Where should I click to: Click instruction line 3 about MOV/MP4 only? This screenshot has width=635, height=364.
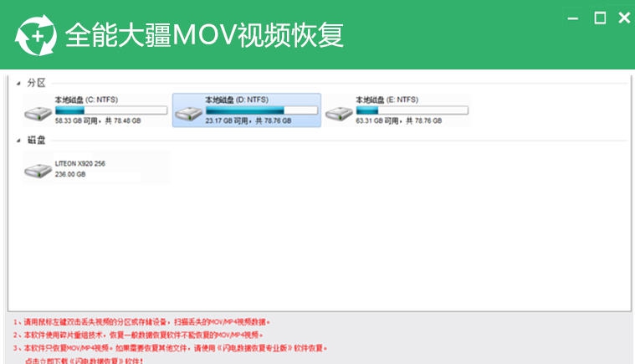170,348
